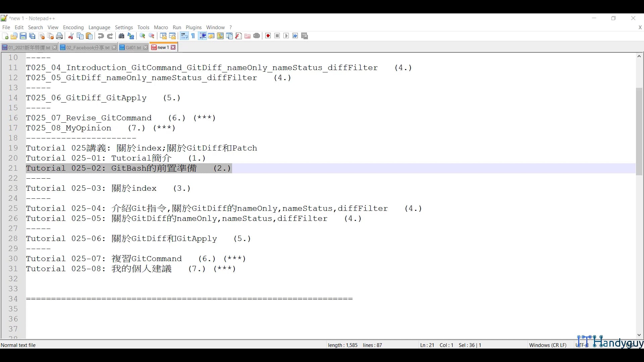
Task: Click the Show All Characters icon
Action: [x=193, y=36]
